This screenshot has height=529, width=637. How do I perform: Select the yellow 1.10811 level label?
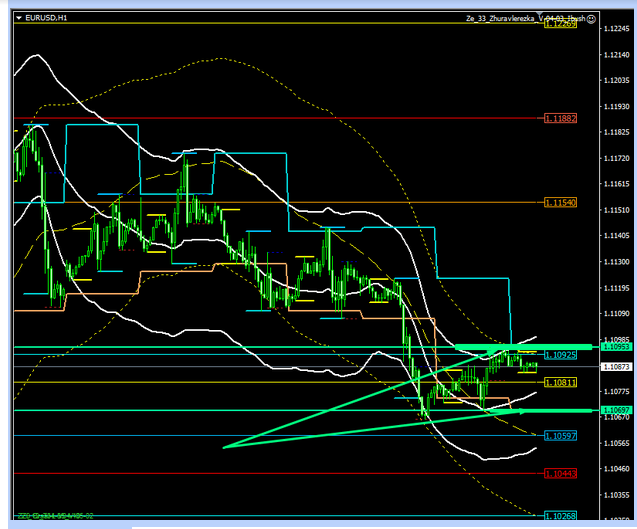point(561,382)
